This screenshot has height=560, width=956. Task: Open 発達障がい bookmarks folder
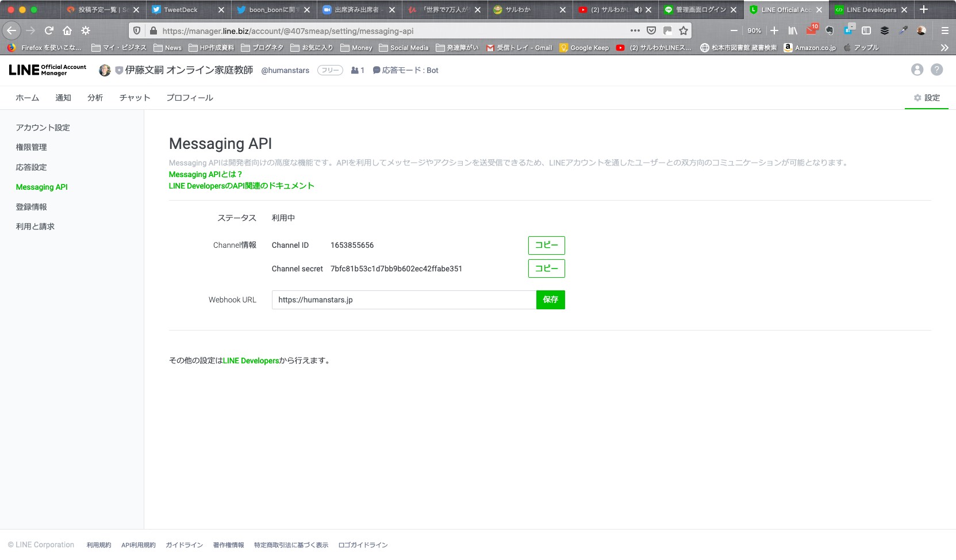coord(457,48)
